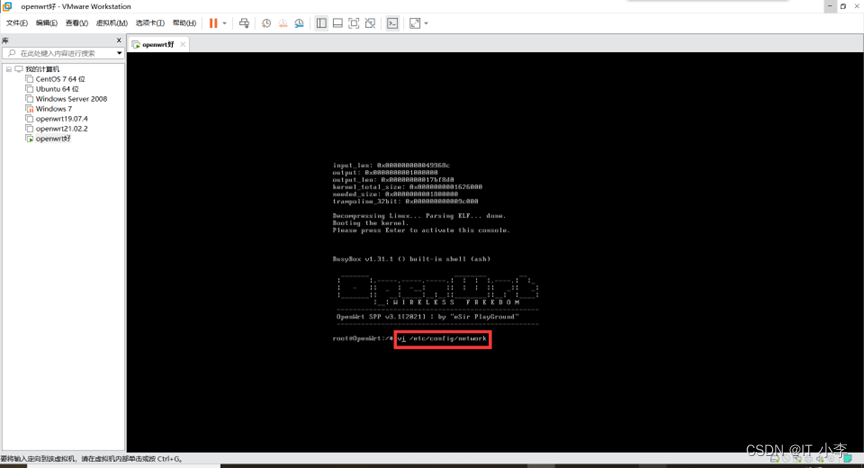864x468 pixels.
Task: Enter full screen mode icon
Action: point(354,23)
